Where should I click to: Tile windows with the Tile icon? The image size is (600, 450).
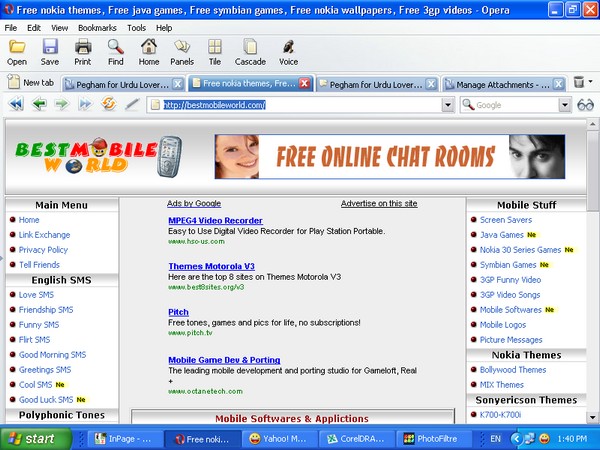pos(215,52)
